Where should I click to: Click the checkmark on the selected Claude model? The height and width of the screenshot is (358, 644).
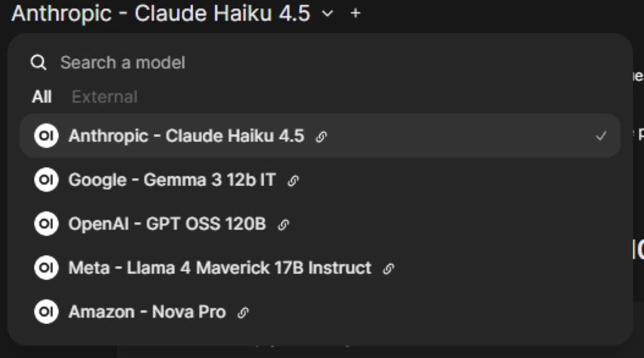[601, 136]
